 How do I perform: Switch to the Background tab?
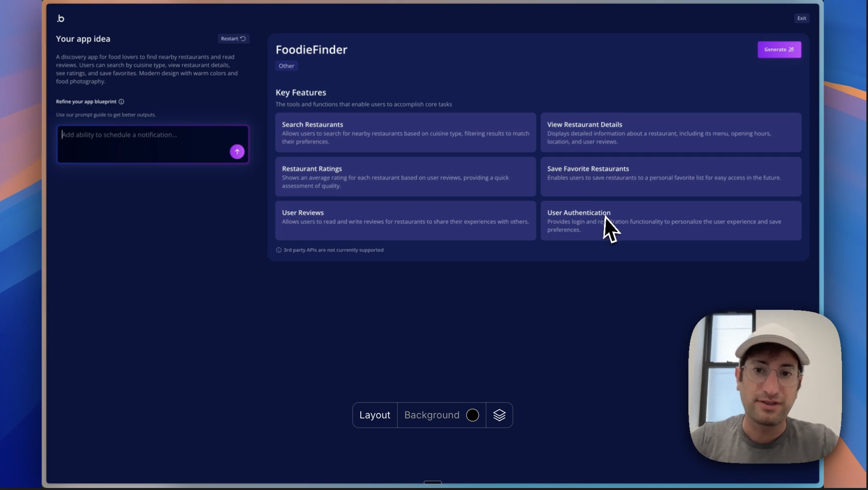pyautogui.click(x=431, y=415)
